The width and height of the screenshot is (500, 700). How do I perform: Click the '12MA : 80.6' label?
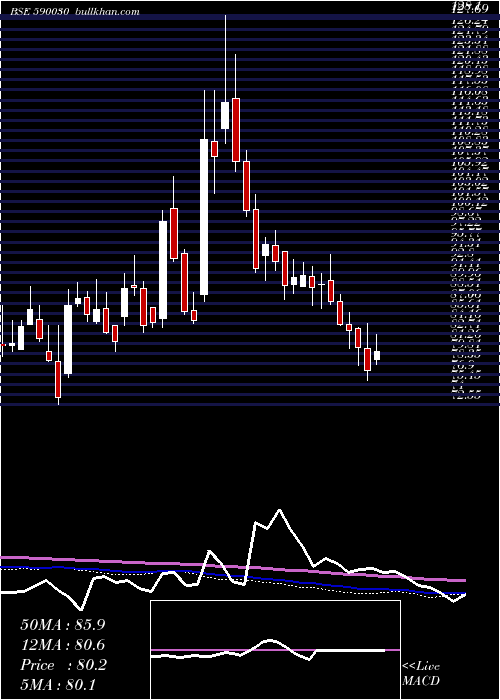coord(62,645)
